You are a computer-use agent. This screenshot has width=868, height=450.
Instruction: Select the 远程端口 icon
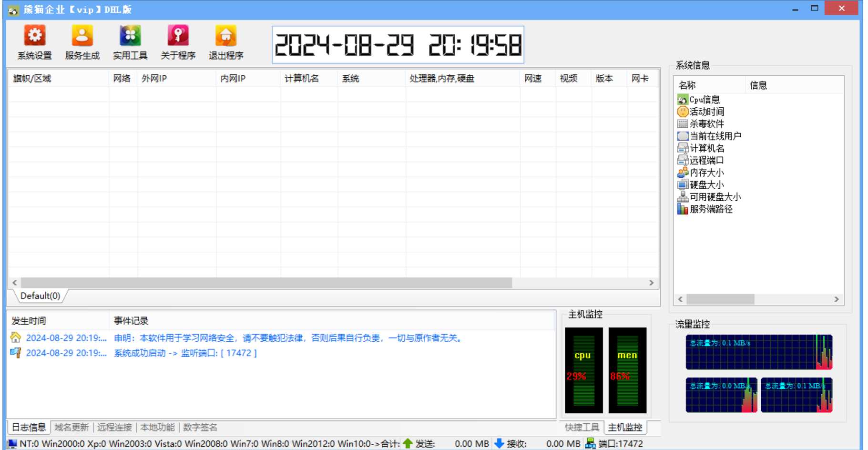tap(683, 160)
